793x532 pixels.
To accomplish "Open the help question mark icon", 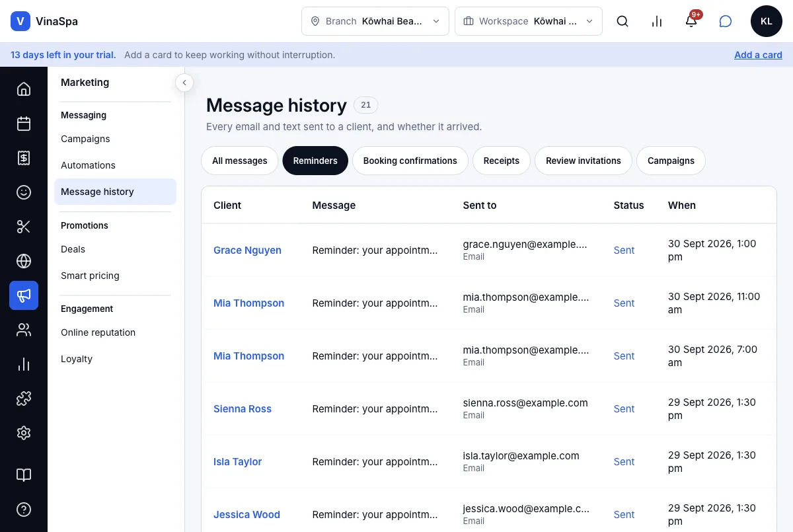I will point(24,510).
